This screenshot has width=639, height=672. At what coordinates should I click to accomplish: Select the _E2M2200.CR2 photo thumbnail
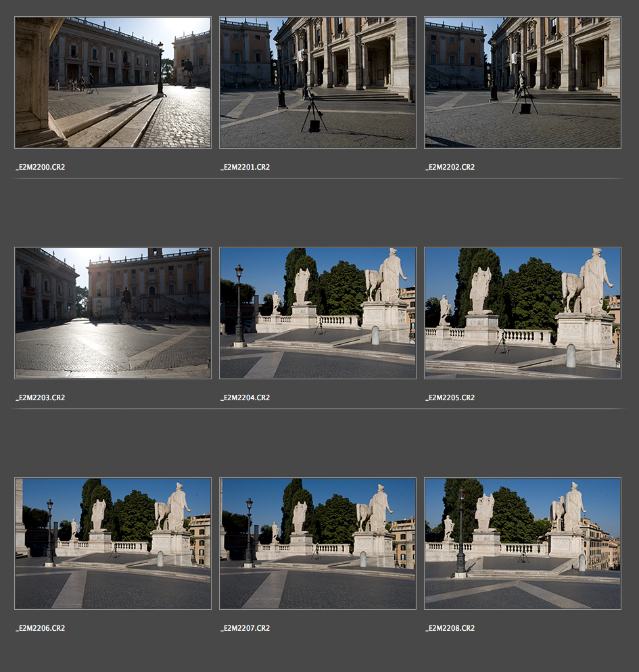click(x=112, y=82)
